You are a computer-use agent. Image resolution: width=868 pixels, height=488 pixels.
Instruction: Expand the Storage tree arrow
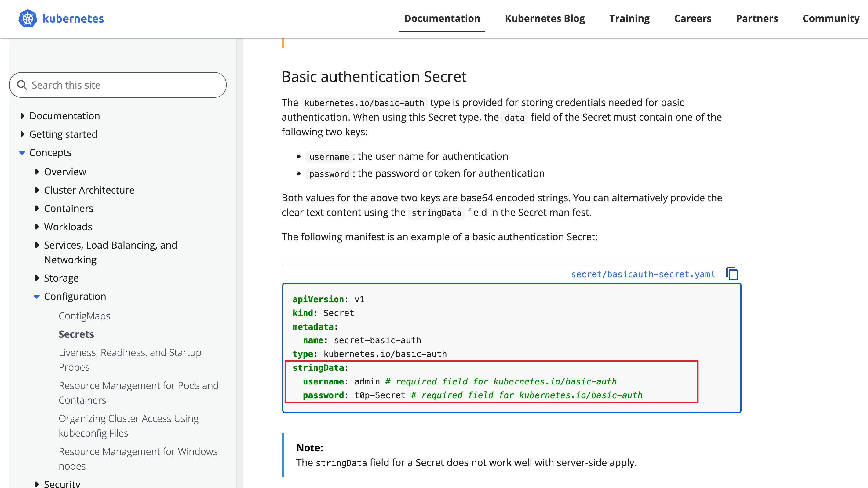click(x=37, y=278)
